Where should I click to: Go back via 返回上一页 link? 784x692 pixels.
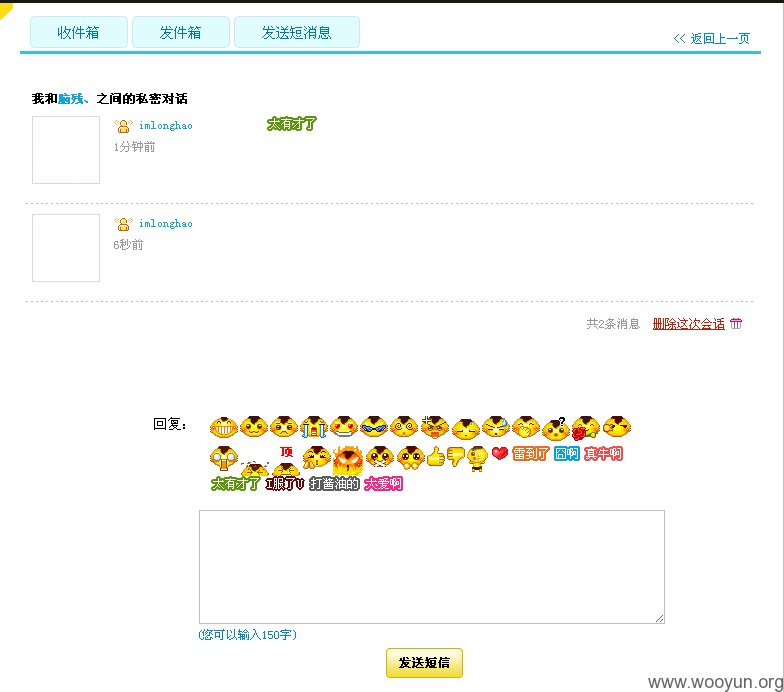(x=712, y=38)
